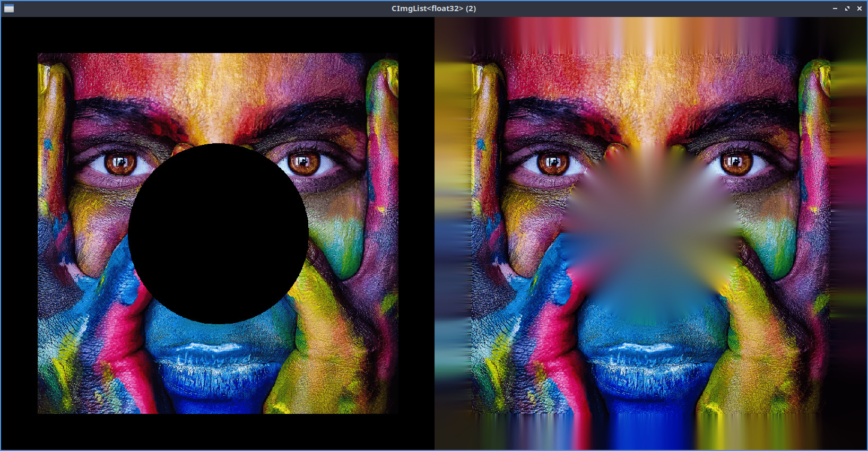This screenshot has width=868, height=451.
Task: Select the left masked image
Action: (x=218, y=233)
